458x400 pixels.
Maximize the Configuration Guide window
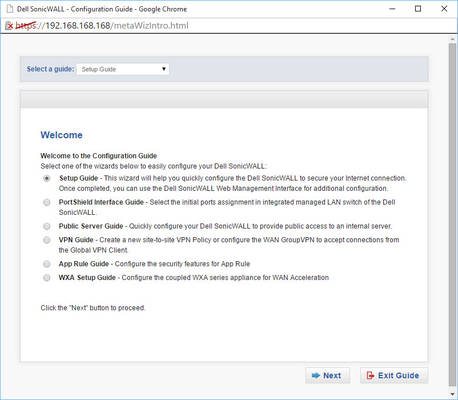pyautogui.click(x=418, y=9)
